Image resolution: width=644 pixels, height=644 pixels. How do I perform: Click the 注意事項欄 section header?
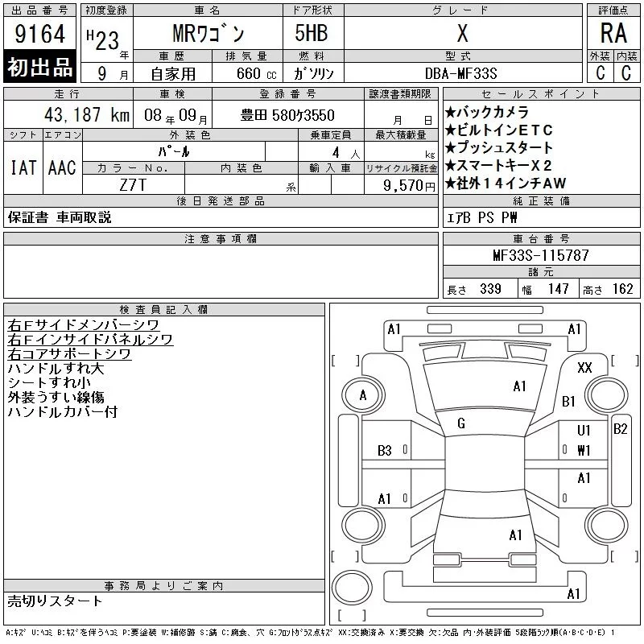coord(221,238)
